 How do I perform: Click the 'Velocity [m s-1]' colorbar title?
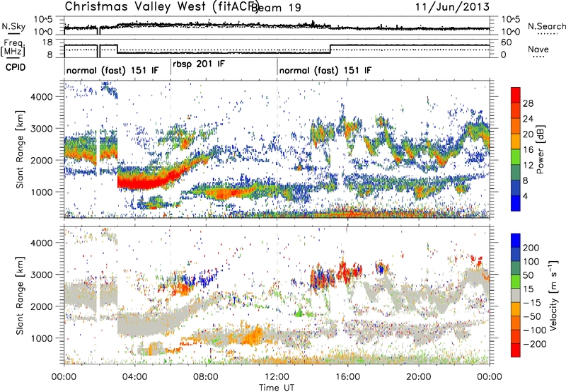(553, 295)
